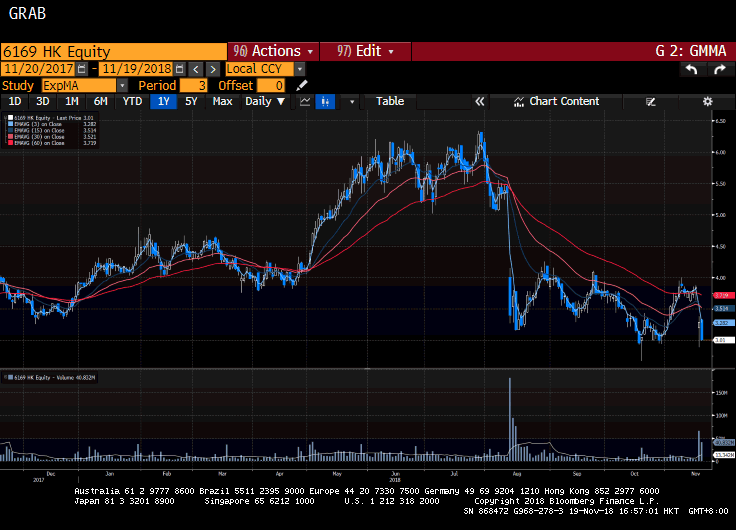Image resolution: width=736 pixels, height=530 pixels.
Task: Click the EMAVG (3) light blue swatch
Action: (10, 124)
